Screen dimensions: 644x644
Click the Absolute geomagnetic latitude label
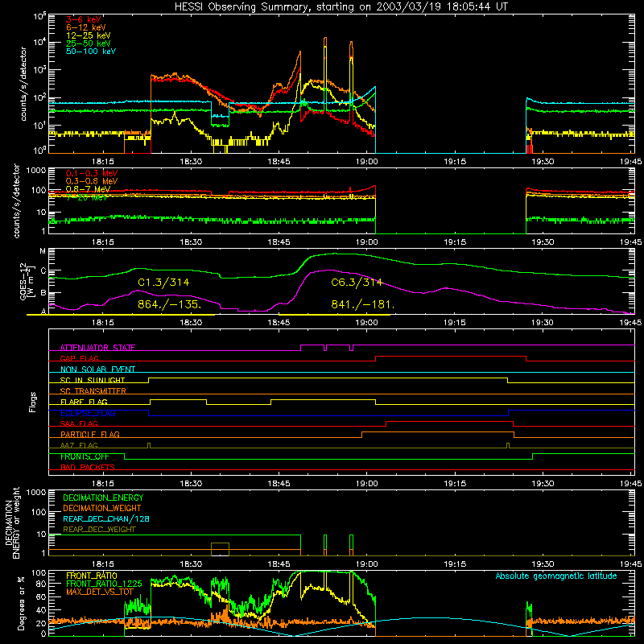(556, 576)
